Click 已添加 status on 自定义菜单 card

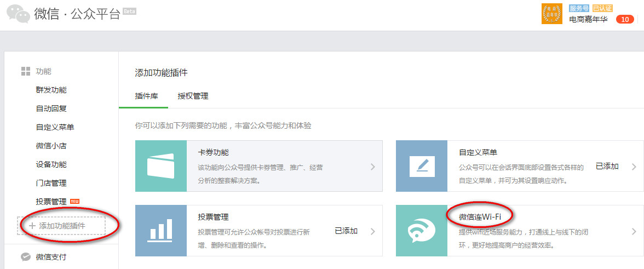(607, 167)
